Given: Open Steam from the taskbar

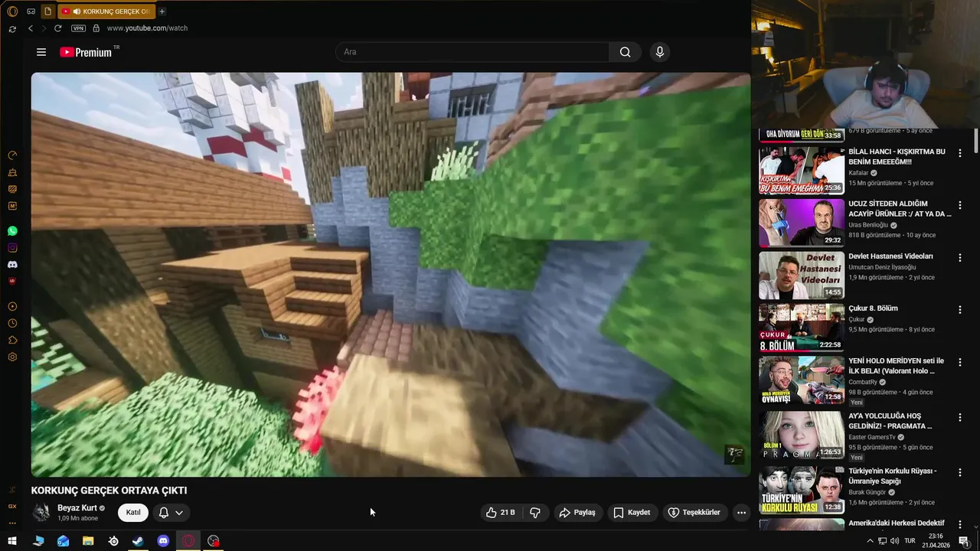Looking at the screenshot, I should (138, 541).
